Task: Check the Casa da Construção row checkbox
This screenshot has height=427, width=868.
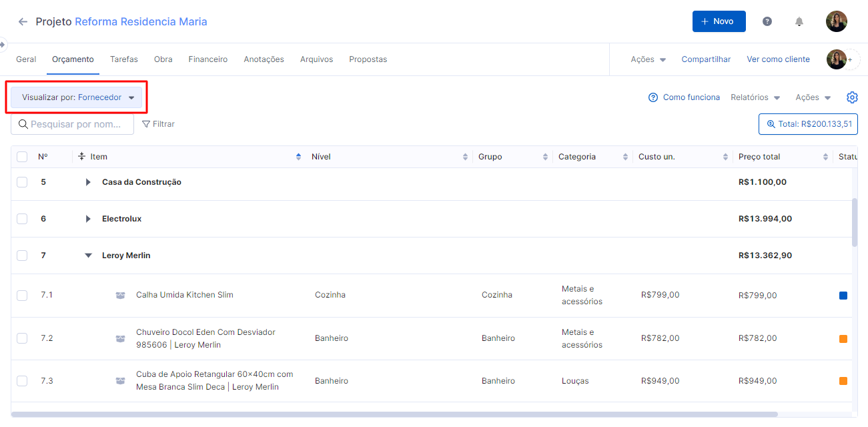Action: coord(22,182)
